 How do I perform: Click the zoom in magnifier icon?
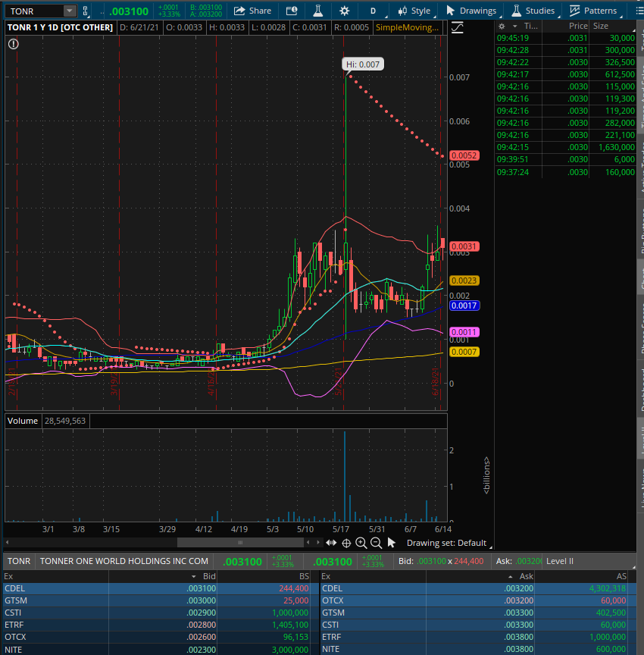(x=361, y=543)
